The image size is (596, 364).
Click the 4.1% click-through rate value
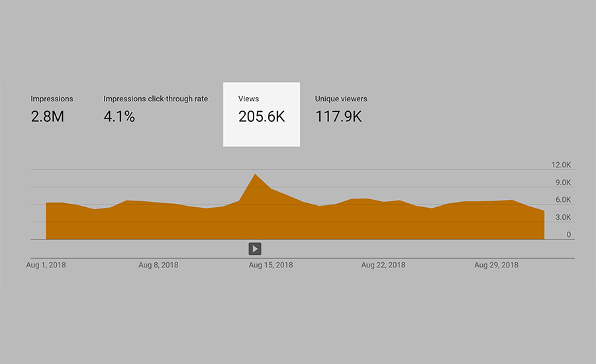tap(119, 117)
